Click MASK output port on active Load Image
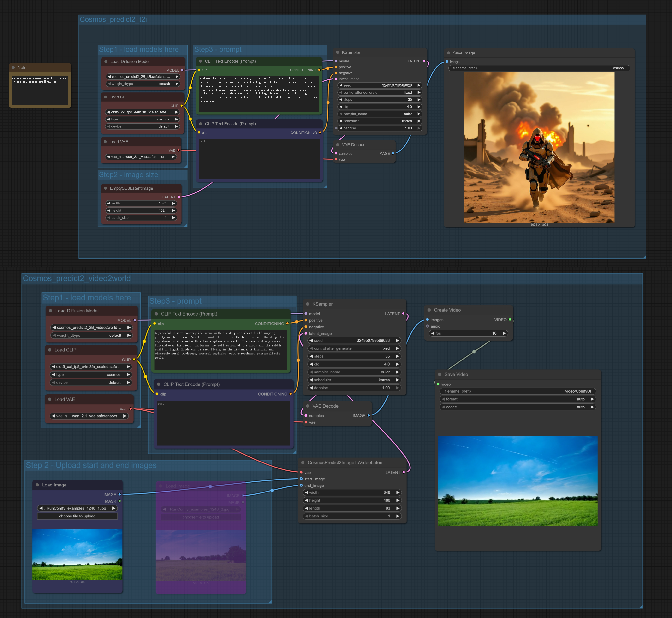 [119, 501]
